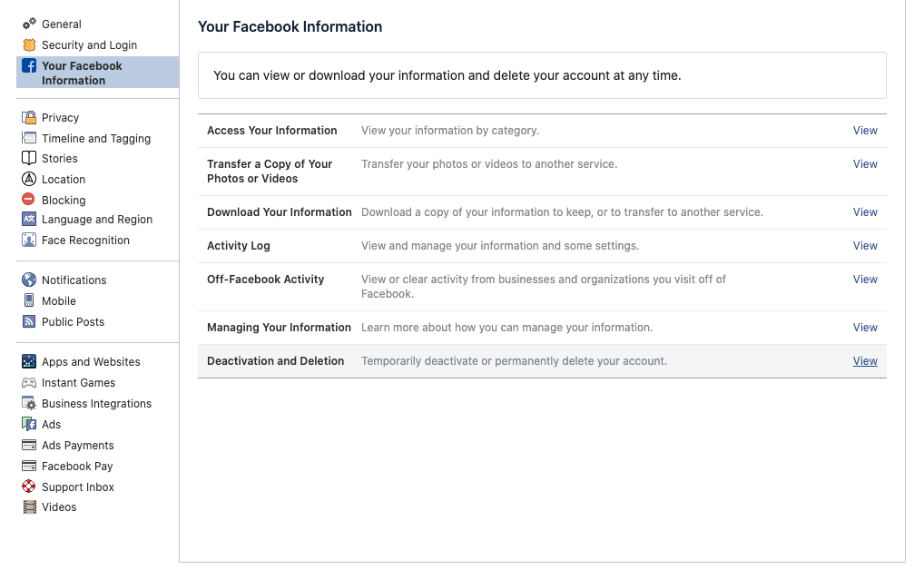Image resolution: width=924 pixels, height=570 pixels.
Task: Click the Face Recognition icon
Action: pos(29,240)
